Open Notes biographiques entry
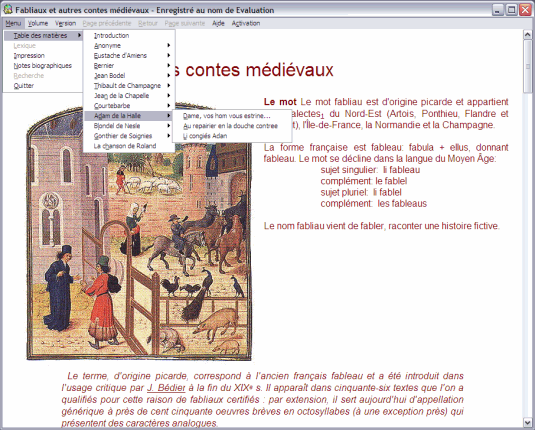The width and height of the screenshot is (535, 430). click(43, 66)
